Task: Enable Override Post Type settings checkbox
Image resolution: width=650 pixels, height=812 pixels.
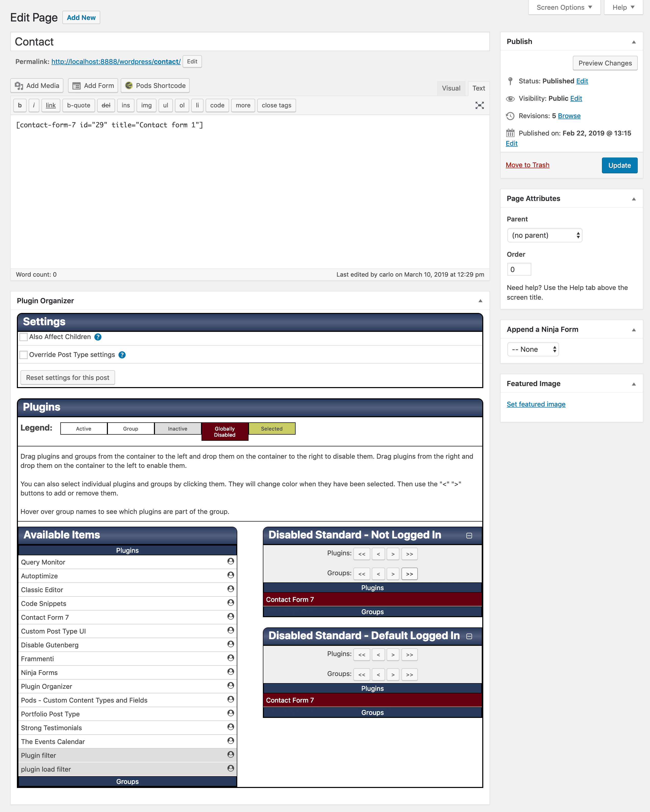Action: 24,354
